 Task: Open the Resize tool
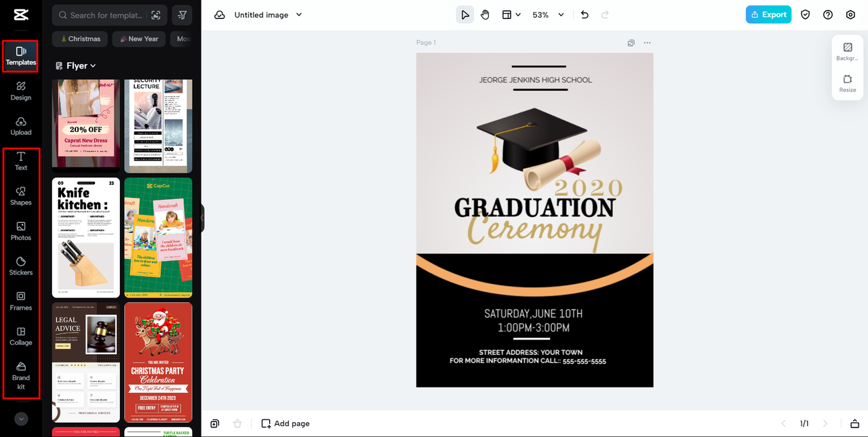click(x=848, y=84)
